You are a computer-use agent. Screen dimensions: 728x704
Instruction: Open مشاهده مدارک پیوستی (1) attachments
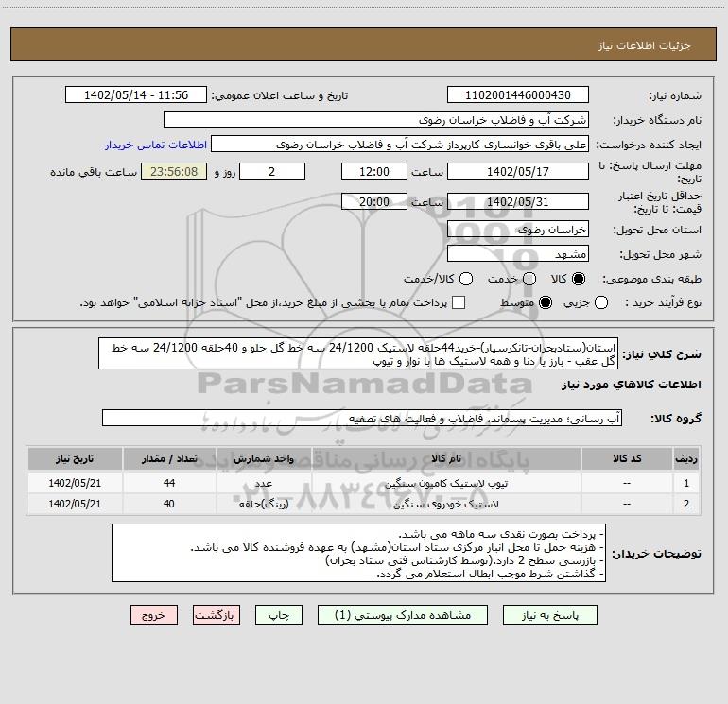click(x=403, y=615)
